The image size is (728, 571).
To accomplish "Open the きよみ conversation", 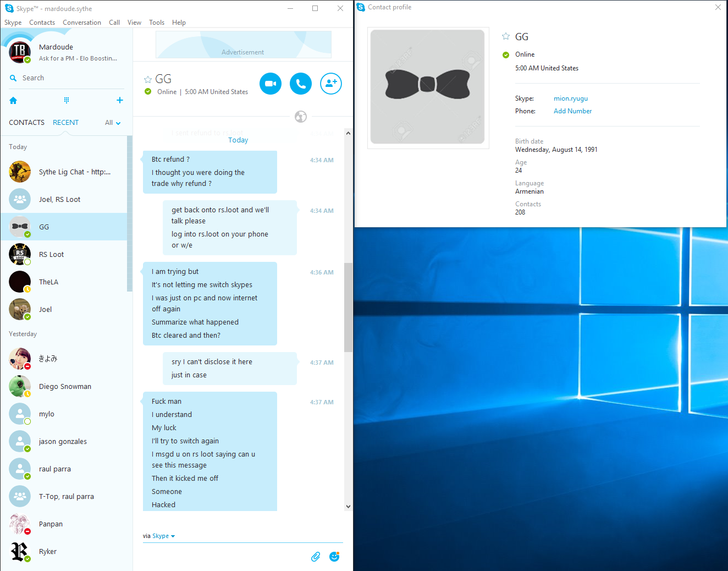I will (x=64, y=359).
